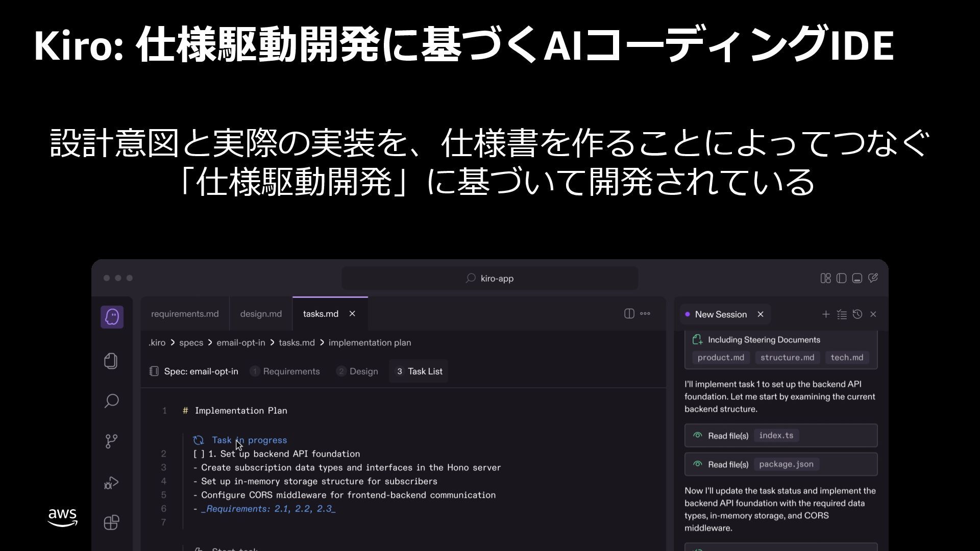
Task: Open session history clock icon
Action: tap(857, 314)
